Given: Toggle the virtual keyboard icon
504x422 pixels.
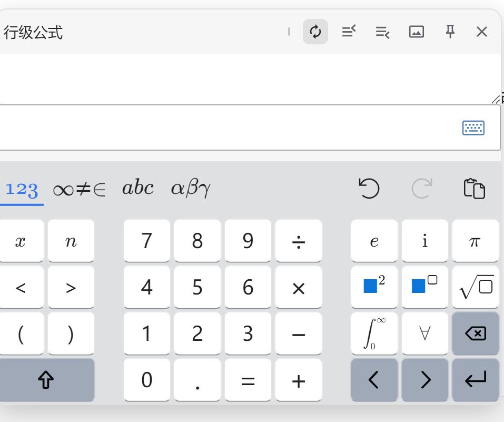Looking at the screenshot, I should click(473, 127).
